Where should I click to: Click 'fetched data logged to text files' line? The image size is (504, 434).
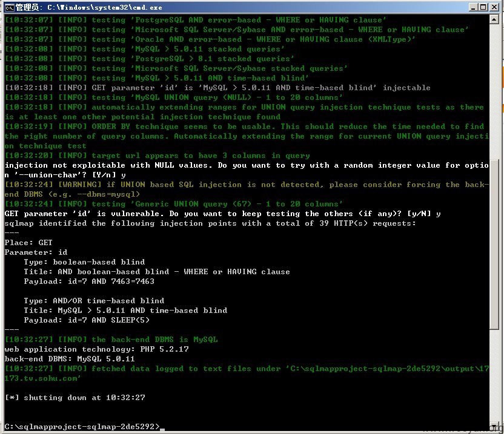pyautogui.click(x=247, y=373)
